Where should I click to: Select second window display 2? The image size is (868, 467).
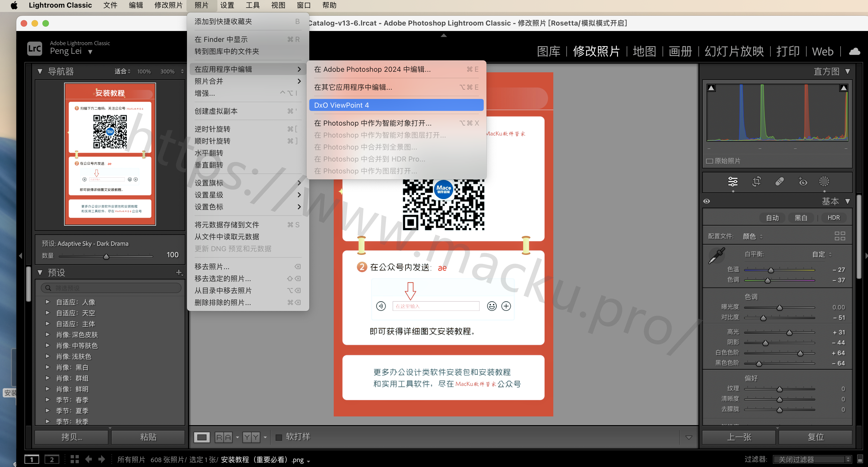[52, 459]
